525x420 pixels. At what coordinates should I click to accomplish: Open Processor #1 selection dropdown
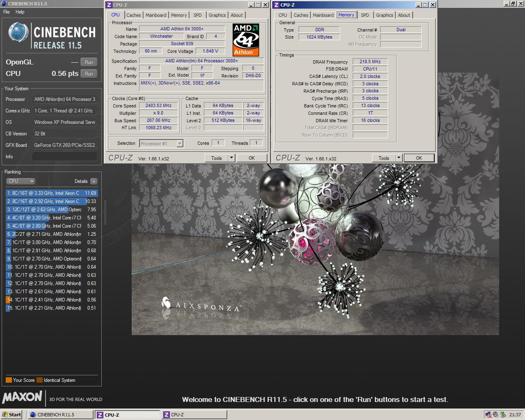[161, 144]
